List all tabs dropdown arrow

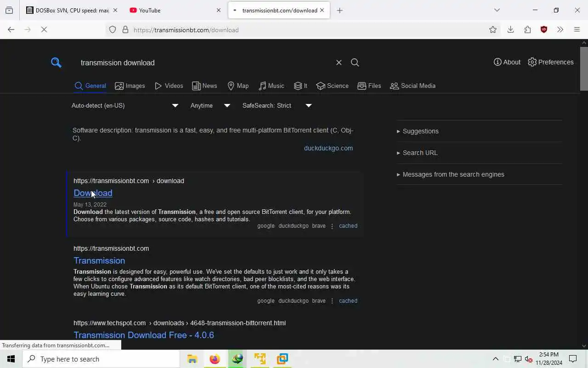497,10
